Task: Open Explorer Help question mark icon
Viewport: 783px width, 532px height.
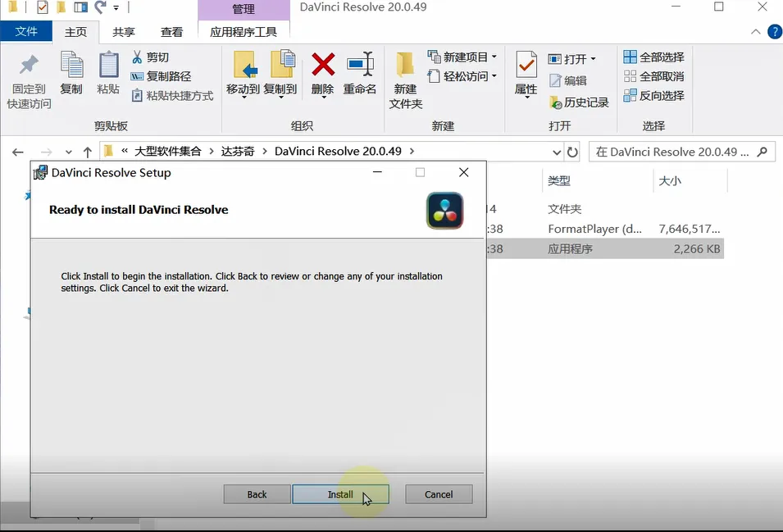Action: 775,32
